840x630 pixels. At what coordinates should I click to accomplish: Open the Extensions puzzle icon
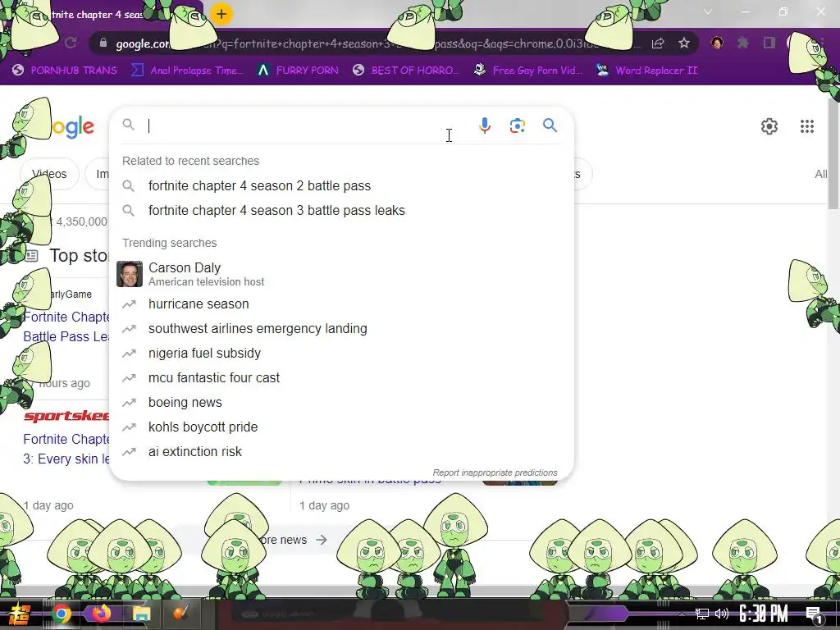click(742, 43)
